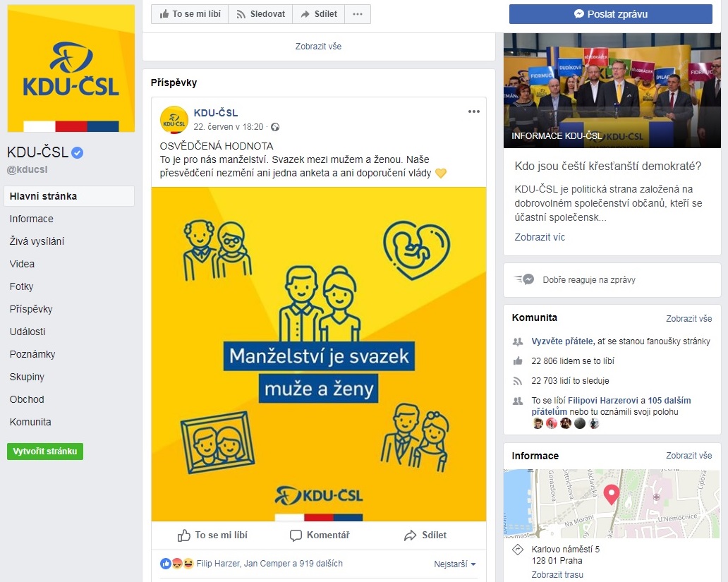
Task: Open the Manželství post image
Action: (319, 354)
